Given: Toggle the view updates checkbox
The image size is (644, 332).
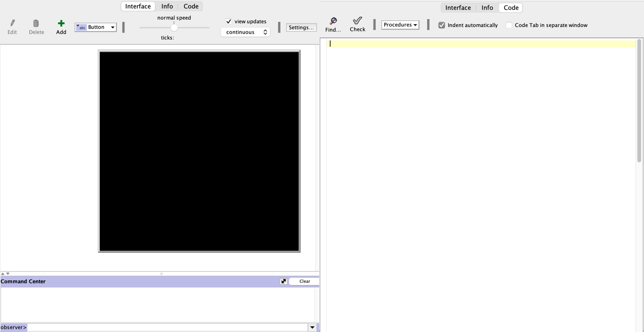Looking at the screenshot, I should (x=229, y=21).
